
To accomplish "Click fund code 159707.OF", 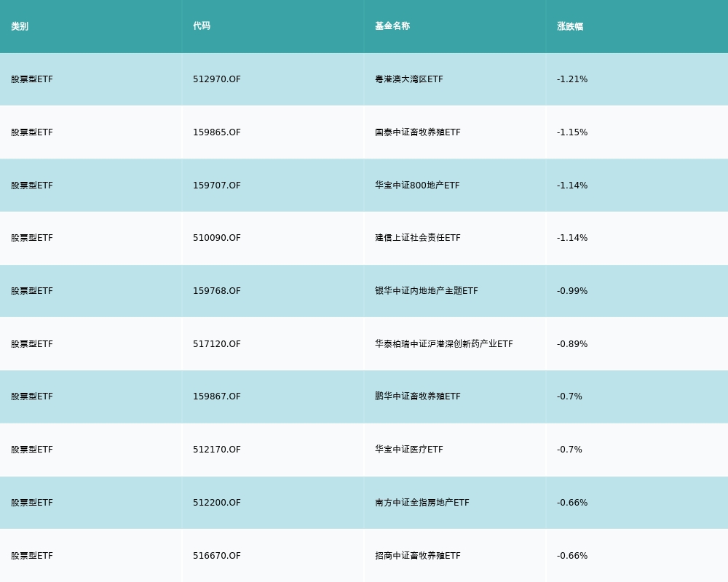I will pos(217,186).
